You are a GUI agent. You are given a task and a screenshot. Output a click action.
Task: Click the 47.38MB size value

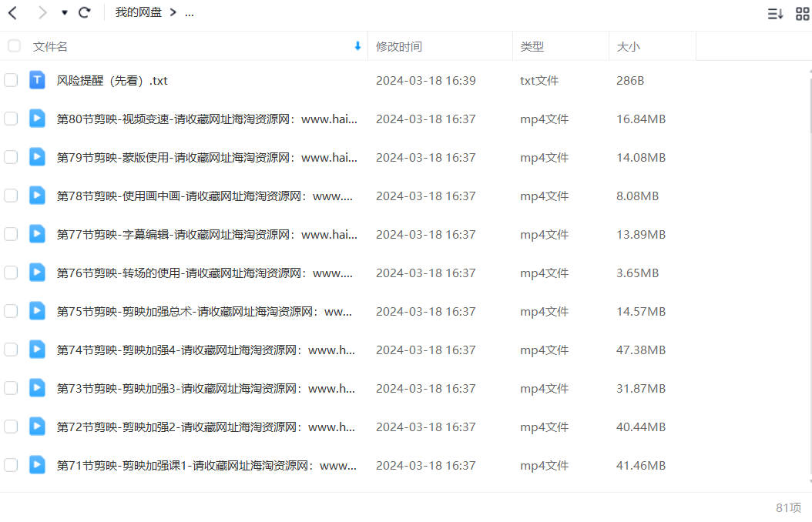(x=641, y=350)
